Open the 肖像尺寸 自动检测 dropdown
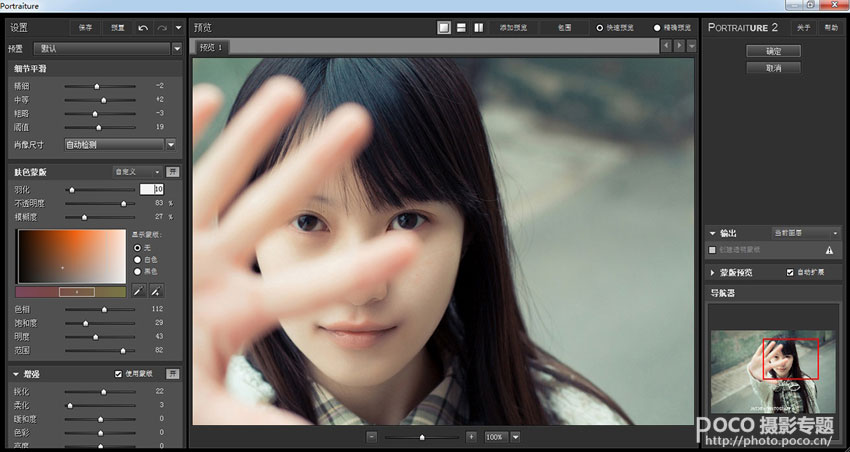Viewport: 850px width, 452px height. click(120, 145)
